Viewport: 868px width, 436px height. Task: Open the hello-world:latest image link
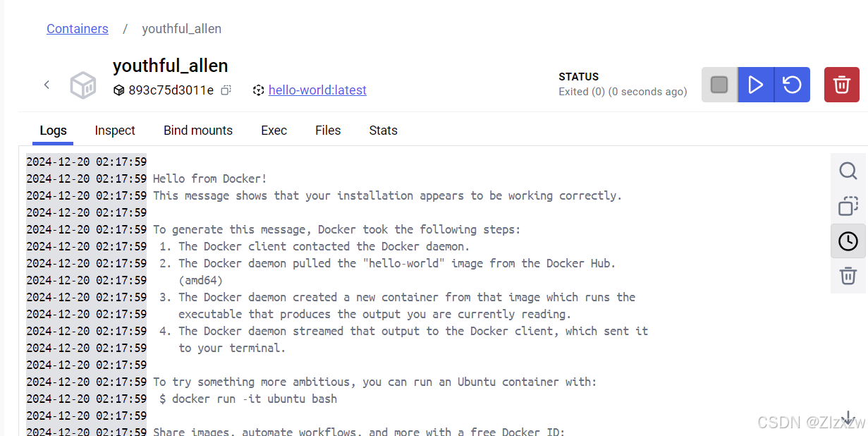pos(317,90)
